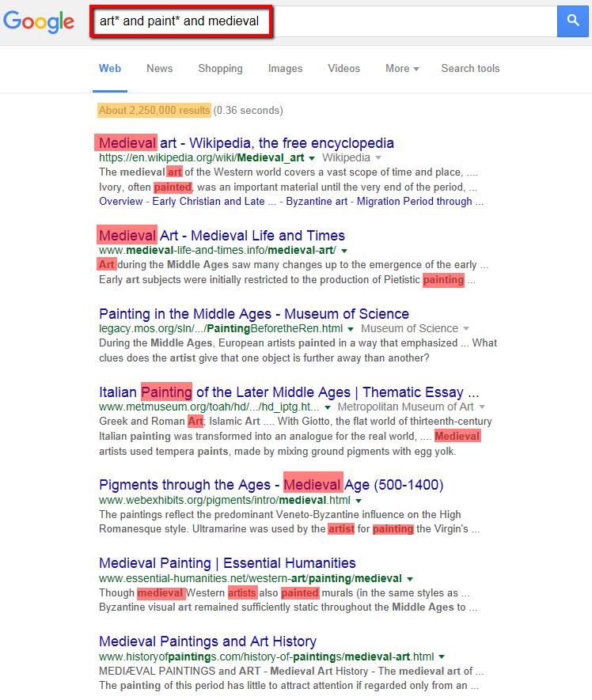Viewport: 592px width, 700px height.
Task: Expand arrow beside webexhibits.org URL
Action: pos(359,501)
